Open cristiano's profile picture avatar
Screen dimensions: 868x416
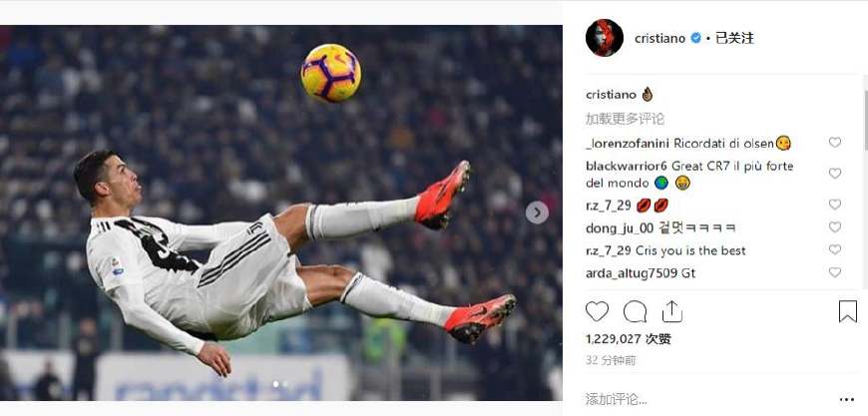605,38
